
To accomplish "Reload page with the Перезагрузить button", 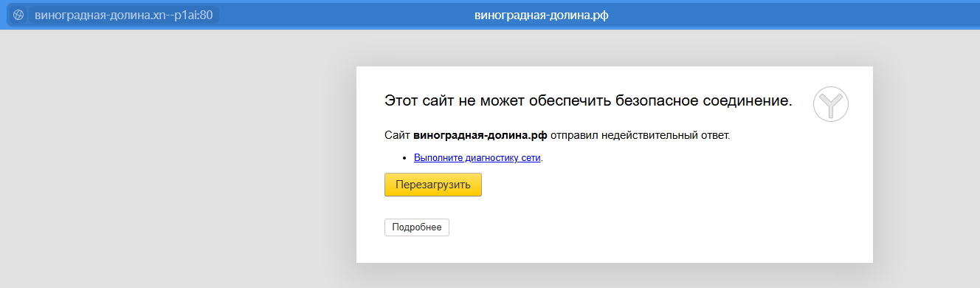I will (x=433, y=185).
